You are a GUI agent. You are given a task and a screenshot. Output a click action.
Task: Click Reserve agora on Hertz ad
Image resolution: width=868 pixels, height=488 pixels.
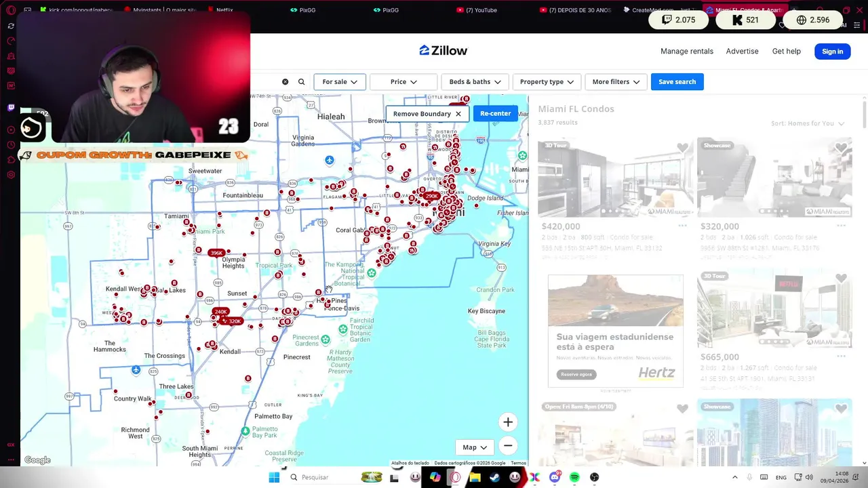coord(576,374)
